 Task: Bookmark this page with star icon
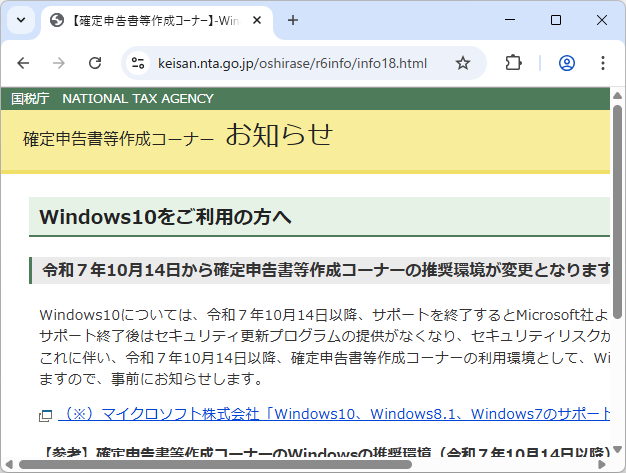[463, 63]
